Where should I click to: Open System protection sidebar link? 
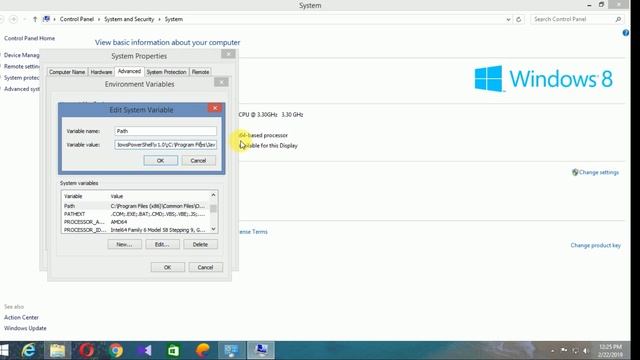[22, 78]
